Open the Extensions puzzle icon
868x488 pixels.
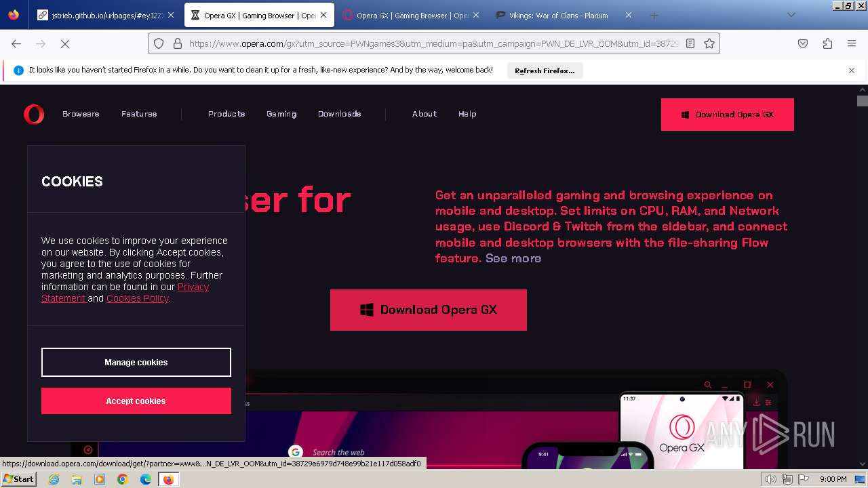pyautogui.click(x=827, y=43)
